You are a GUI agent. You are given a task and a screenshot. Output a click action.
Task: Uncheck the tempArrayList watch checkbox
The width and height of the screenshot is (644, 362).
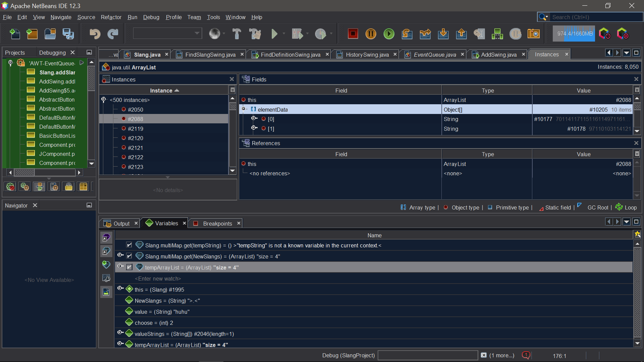pos(129,267)
